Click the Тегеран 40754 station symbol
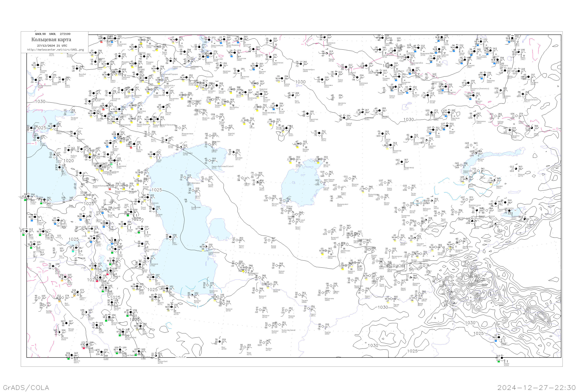Screen dimensions: 588x392 (x=171, y=307)
